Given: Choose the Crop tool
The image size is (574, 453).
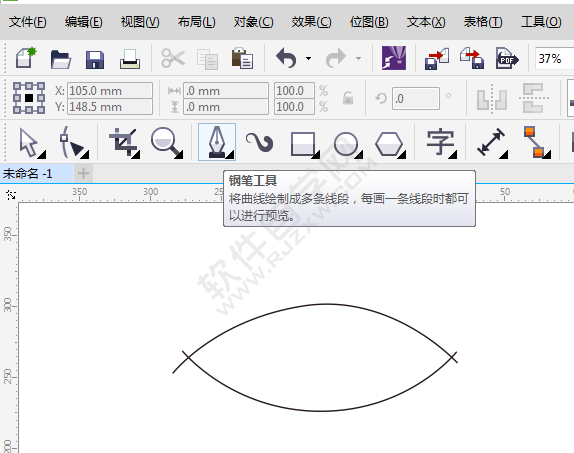Looking at the screenshot, I should pos(124,142).
